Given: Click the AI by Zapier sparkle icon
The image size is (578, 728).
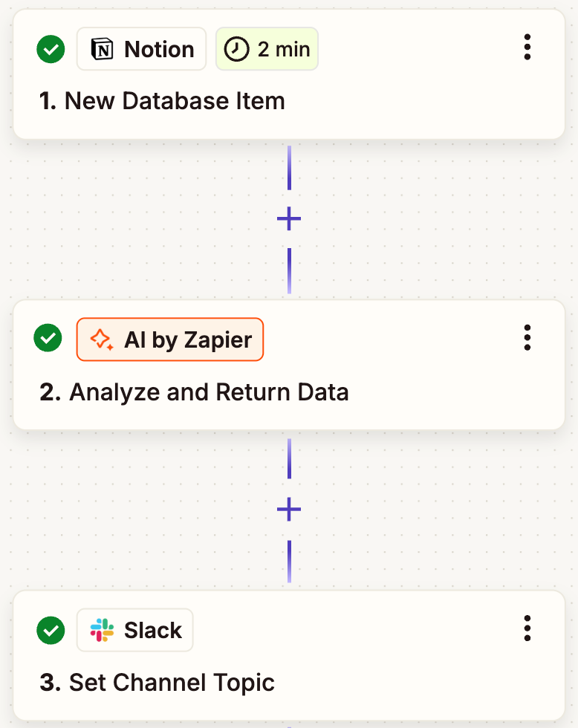Looking at the screenshot, I should (x=102, y=340).
